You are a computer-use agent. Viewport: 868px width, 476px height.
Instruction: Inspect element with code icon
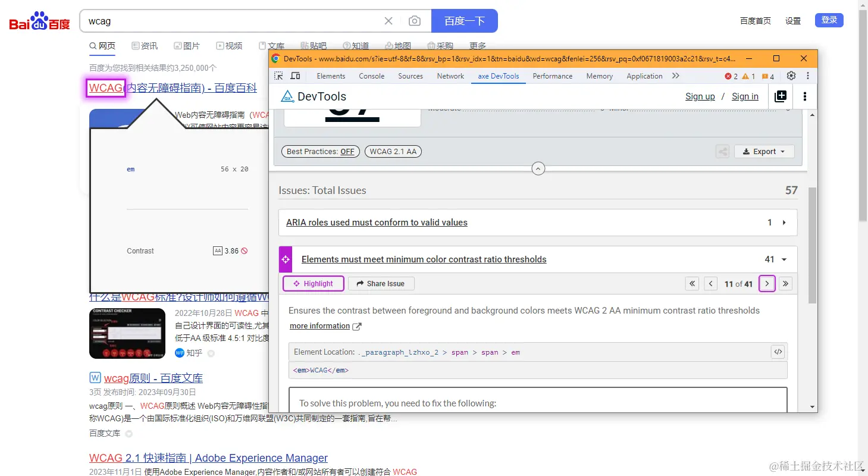click(778, 352)
